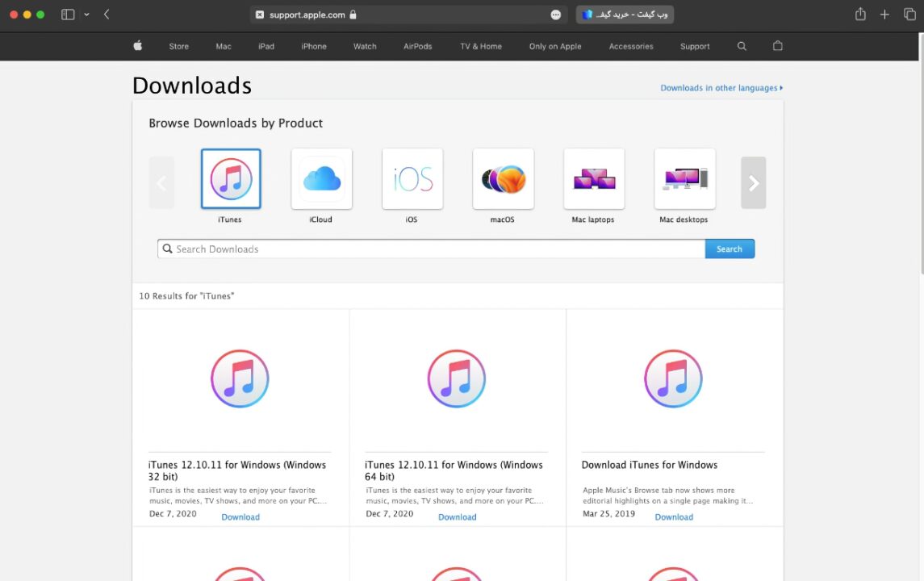Screen dimensions: 924x581
Task: Close the support.apple.com tab via its X icon
Action: tap(260, 15)
